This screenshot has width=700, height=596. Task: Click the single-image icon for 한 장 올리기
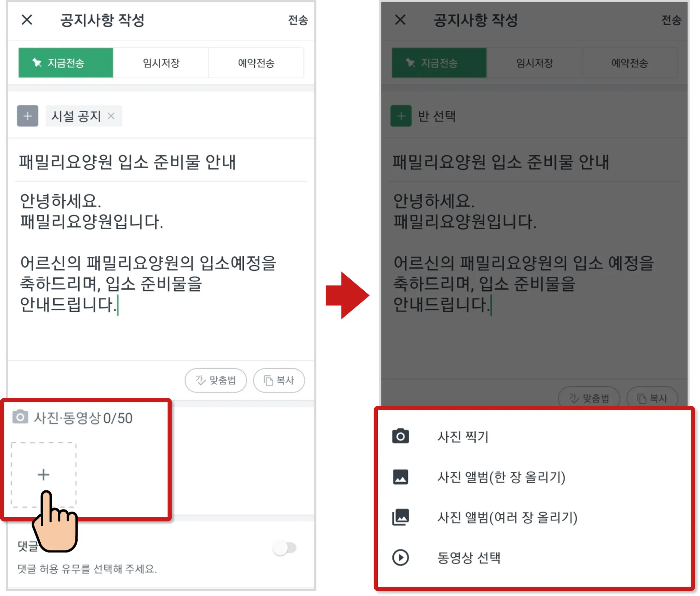coord(401,477)
